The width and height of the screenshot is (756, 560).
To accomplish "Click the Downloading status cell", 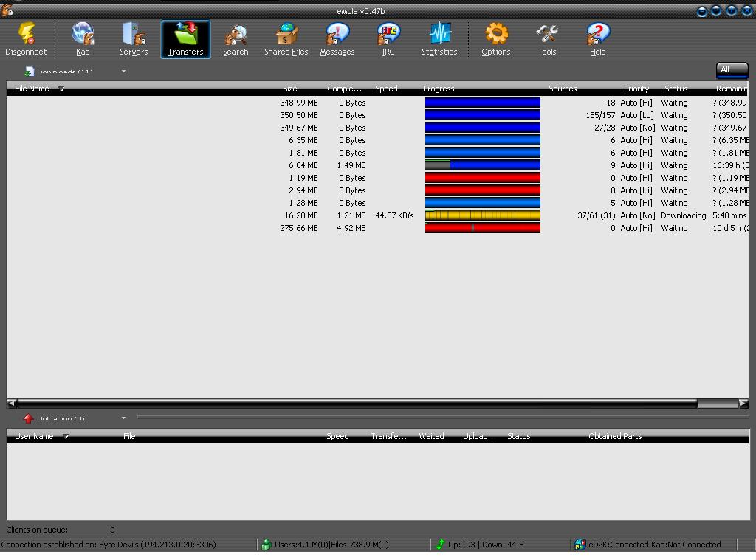I will pyautogui.click(x=683, y=215).
